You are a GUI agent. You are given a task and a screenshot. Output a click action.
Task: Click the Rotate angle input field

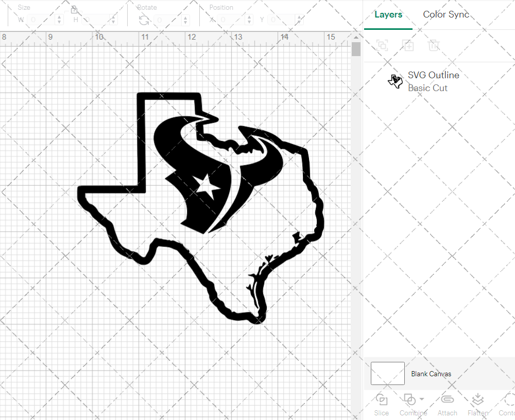coord(167,20)
